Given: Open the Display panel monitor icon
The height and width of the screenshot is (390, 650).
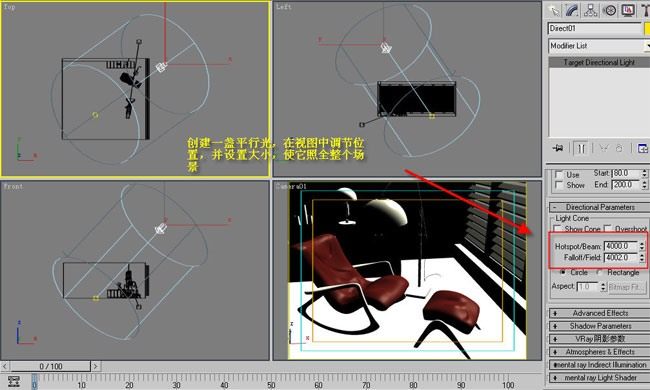Looking at the screenshot, I should [628, 10].
